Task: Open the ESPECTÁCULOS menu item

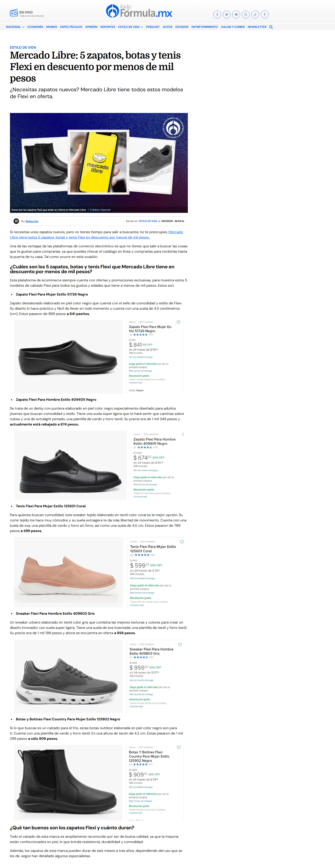Action: 71,27
